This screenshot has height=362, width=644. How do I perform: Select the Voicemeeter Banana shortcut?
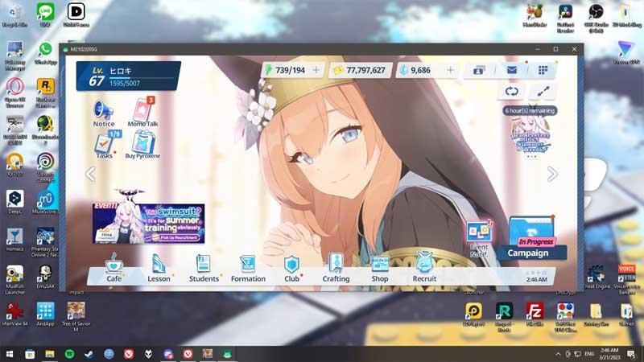[627, 280]
